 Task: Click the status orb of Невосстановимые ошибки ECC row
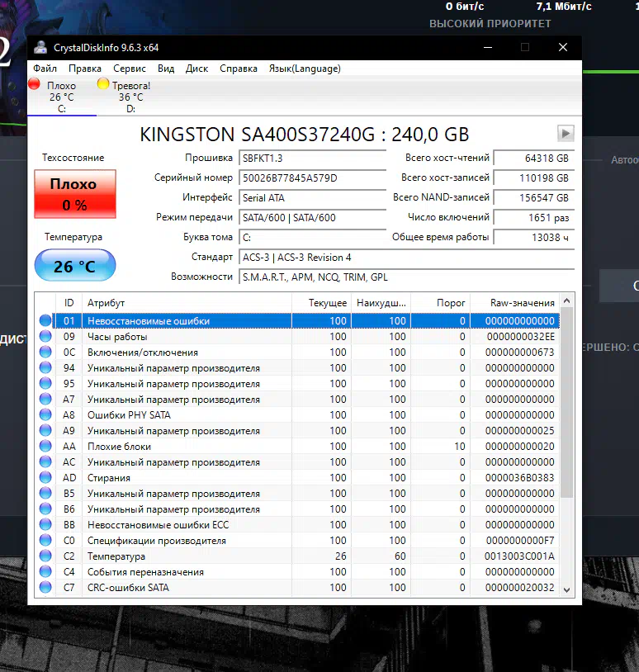(x=45, y=524)
